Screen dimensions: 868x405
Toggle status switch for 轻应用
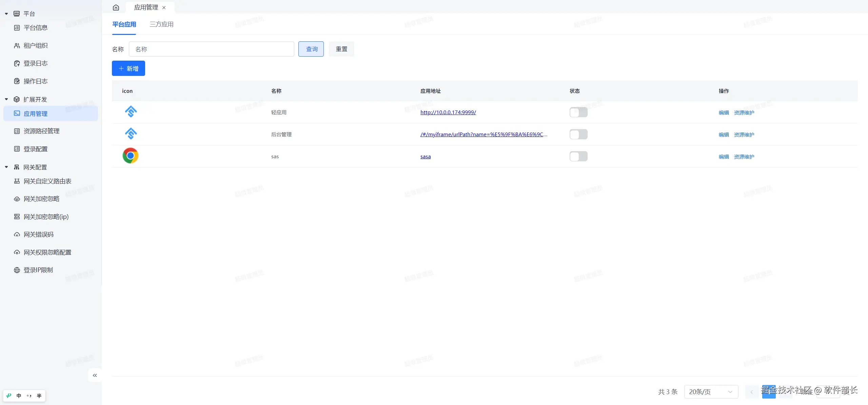click(578, 112)
